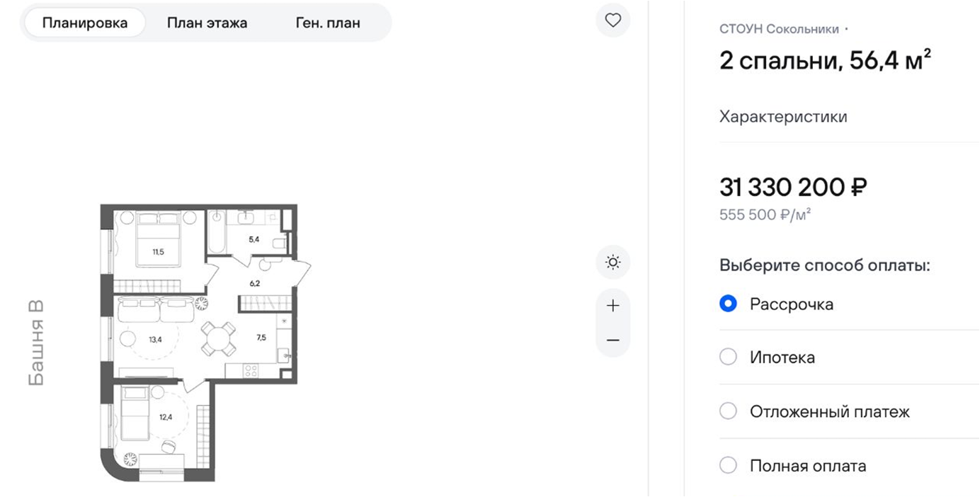Open the СТОУН Сокольники project link
The width and height of the screenshot is (980, 497).
click(779, 29)
